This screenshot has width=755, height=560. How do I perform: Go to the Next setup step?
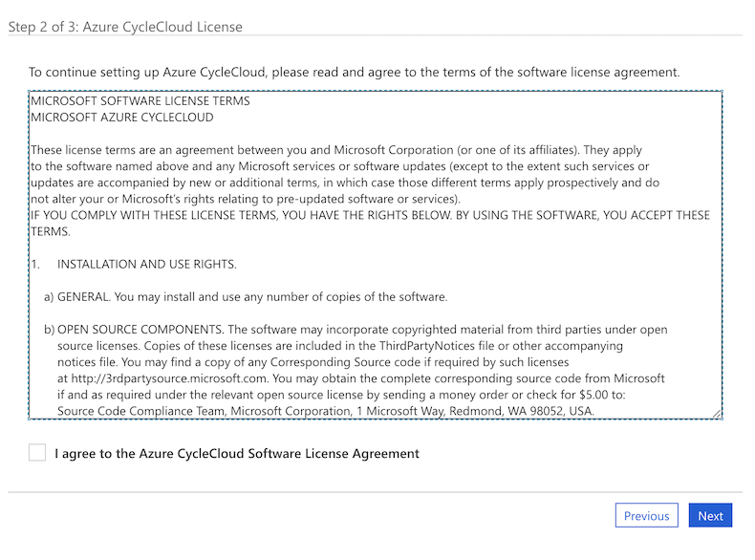coord(710,516)
